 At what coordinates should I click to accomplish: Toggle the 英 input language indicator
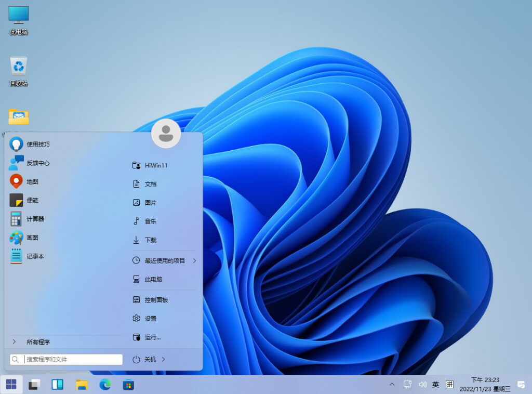[x=435, y=385]
